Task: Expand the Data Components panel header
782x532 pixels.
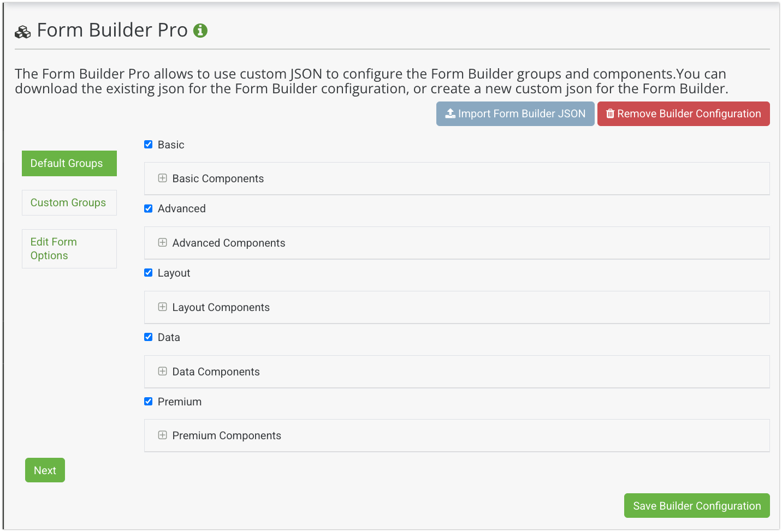Action: coord(457,372)
